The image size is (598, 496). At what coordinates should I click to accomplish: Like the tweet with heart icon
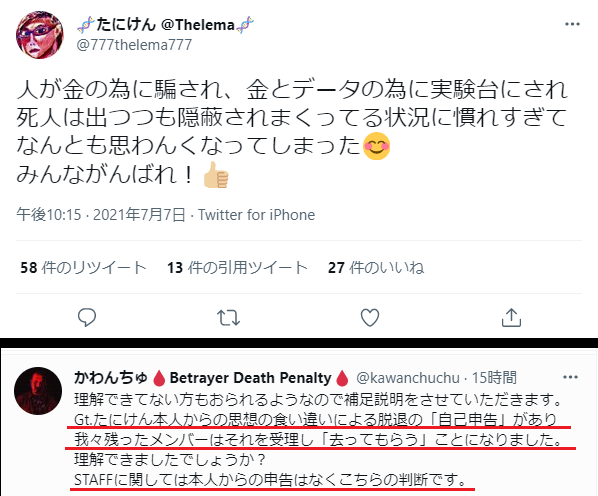(370, 318)
